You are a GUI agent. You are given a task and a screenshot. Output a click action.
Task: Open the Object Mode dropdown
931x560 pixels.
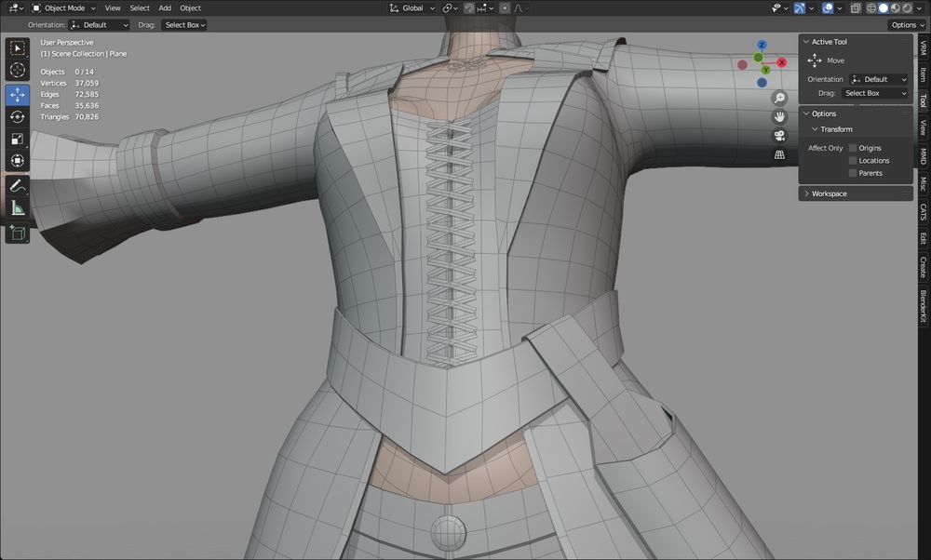pyautogui.click(x=62, y=7)
